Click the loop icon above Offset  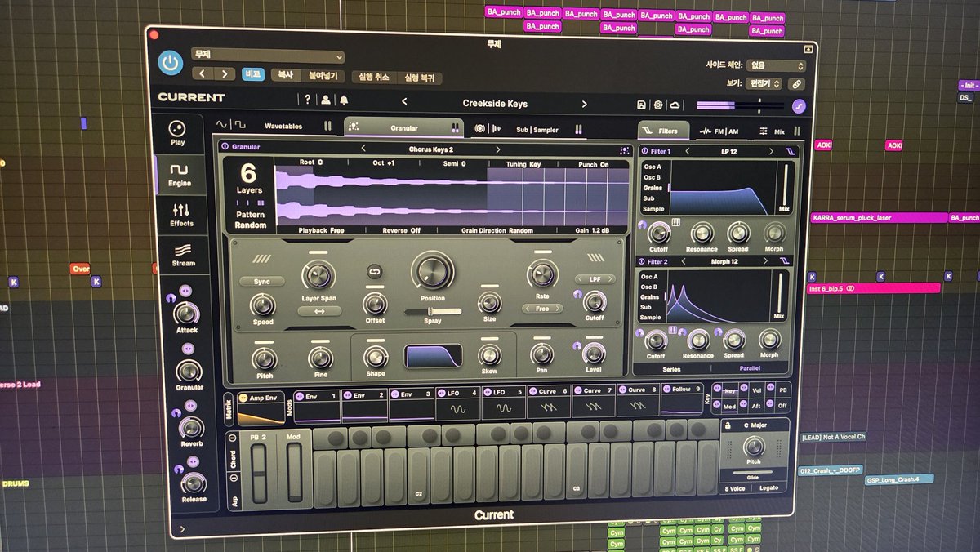[375, 272]
